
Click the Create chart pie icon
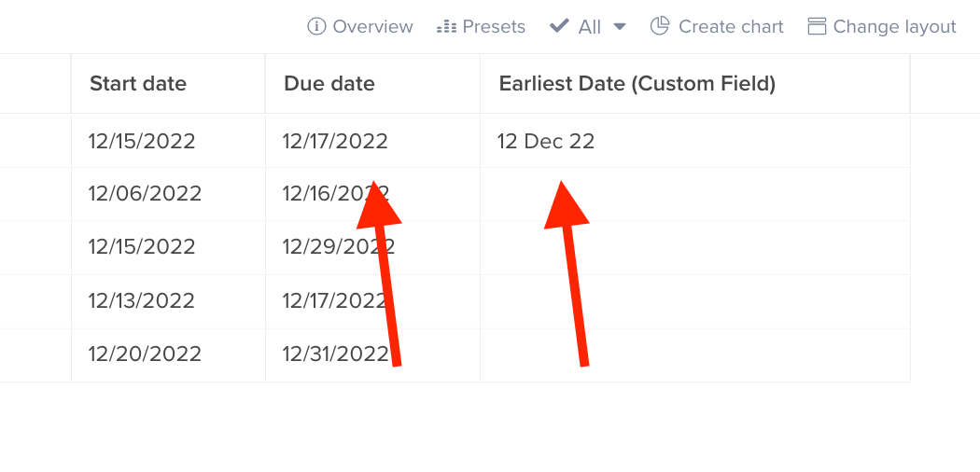660,26
